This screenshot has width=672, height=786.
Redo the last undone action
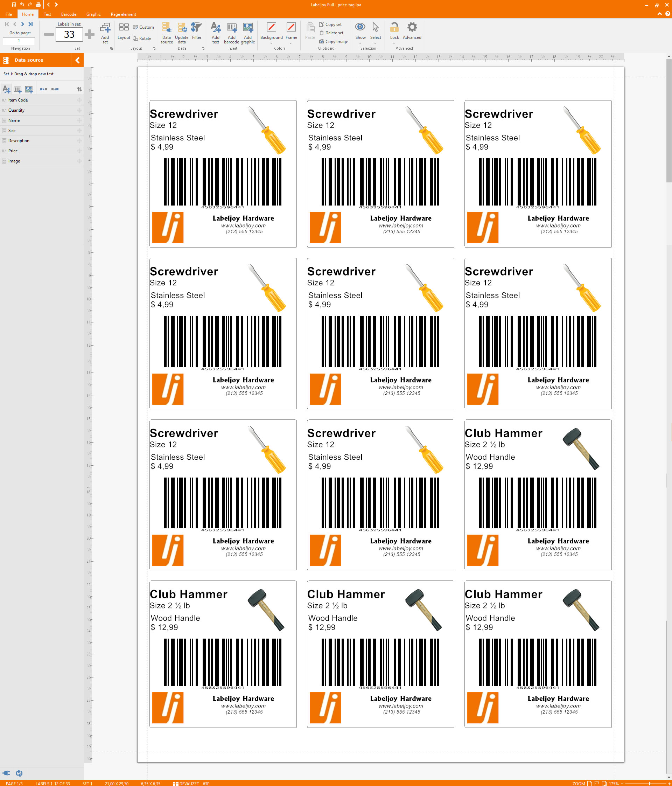30,5
